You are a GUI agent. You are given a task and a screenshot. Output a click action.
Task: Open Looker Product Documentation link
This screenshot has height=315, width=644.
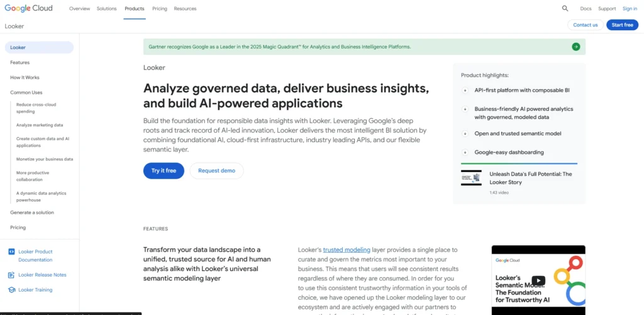35,255
